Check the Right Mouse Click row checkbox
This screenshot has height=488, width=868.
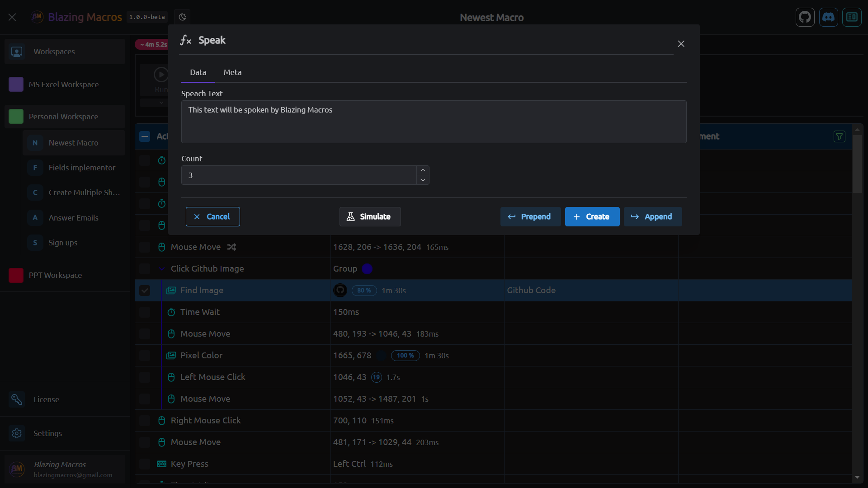145,421
